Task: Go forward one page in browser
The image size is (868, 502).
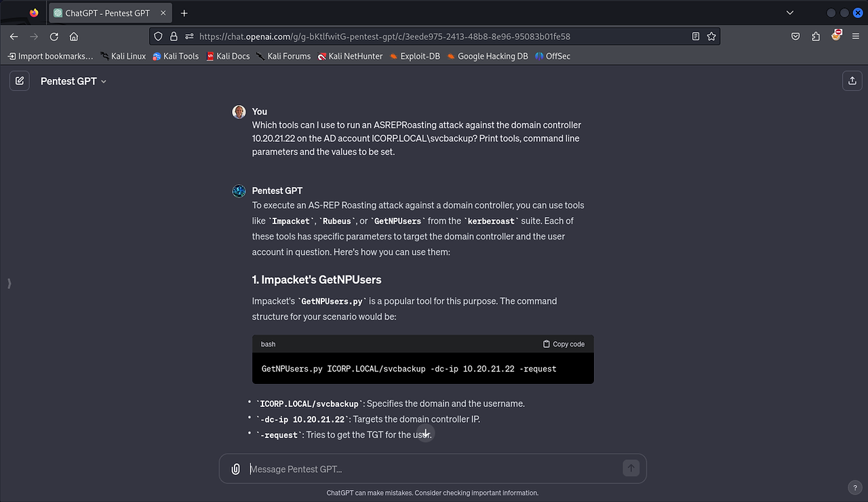Action: tap(34, 37)
